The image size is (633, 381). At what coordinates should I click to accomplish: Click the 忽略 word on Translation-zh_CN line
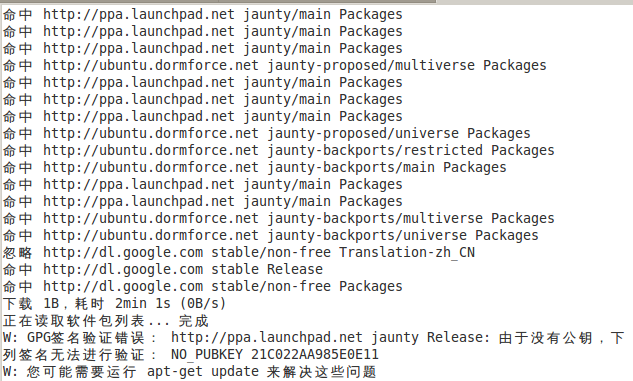click(17, 253)
